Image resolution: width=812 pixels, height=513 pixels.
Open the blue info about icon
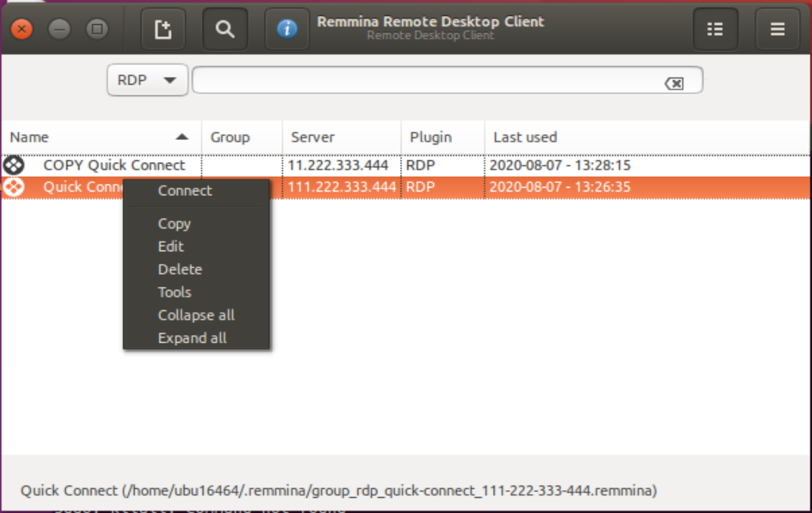(x=287, y=30)
